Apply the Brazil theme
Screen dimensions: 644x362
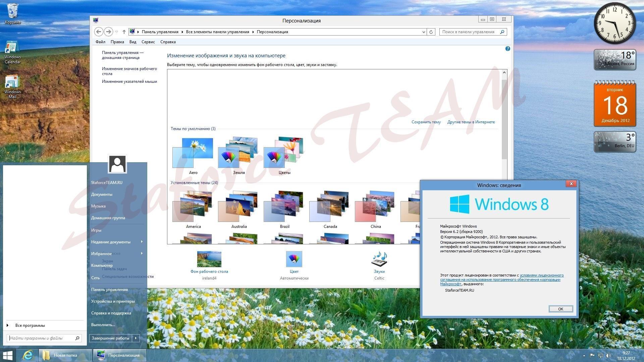coord(284,210)
